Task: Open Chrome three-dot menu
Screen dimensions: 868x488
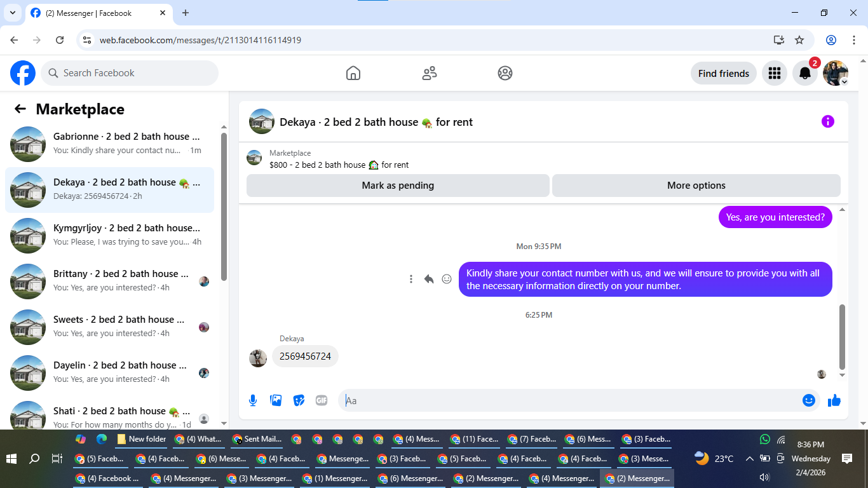Action: (853, 40)
